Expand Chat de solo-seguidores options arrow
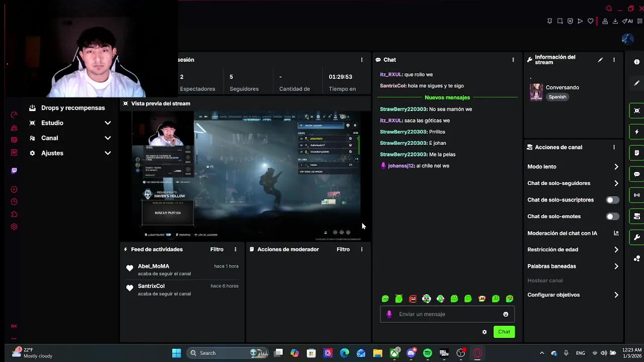 (x=616, y=184)
